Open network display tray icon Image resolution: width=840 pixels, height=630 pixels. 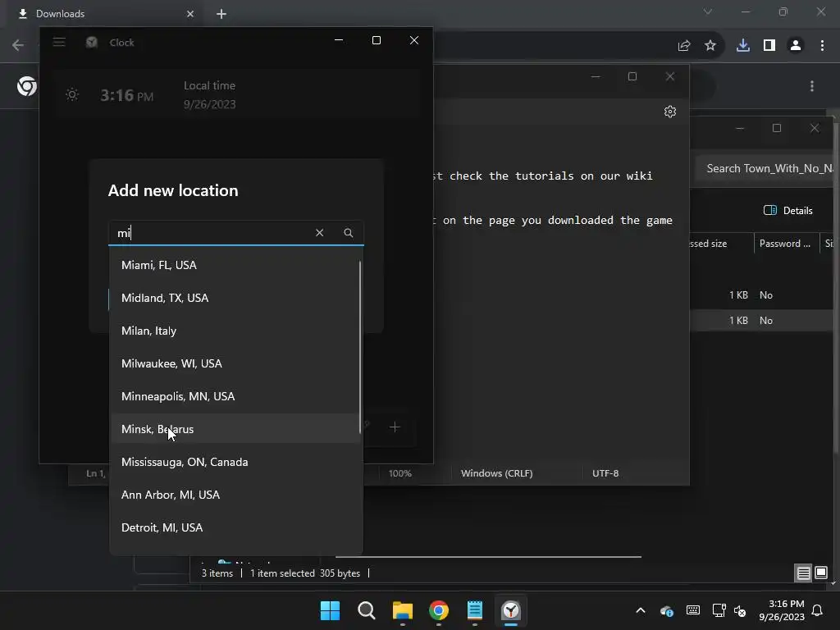click(719, 610)
